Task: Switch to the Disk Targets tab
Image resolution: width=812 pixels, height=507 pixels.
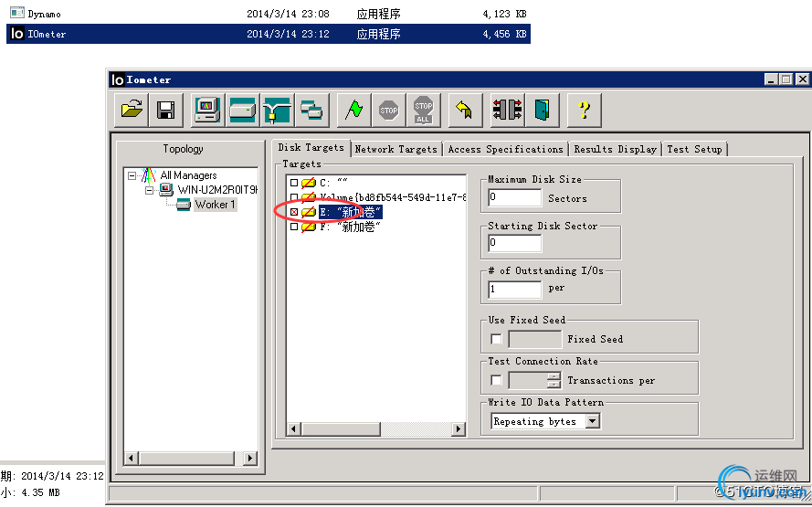Action: point(311,148)
